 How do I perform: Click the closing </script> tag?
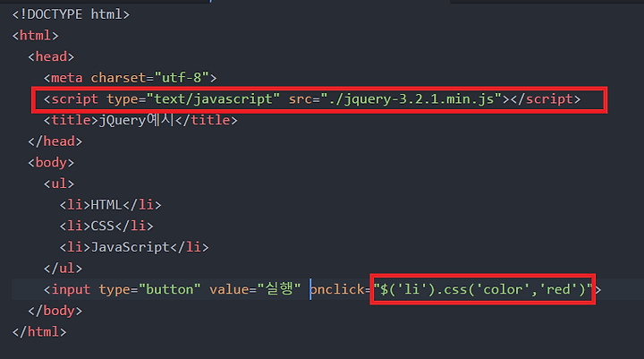pos(546,99)
